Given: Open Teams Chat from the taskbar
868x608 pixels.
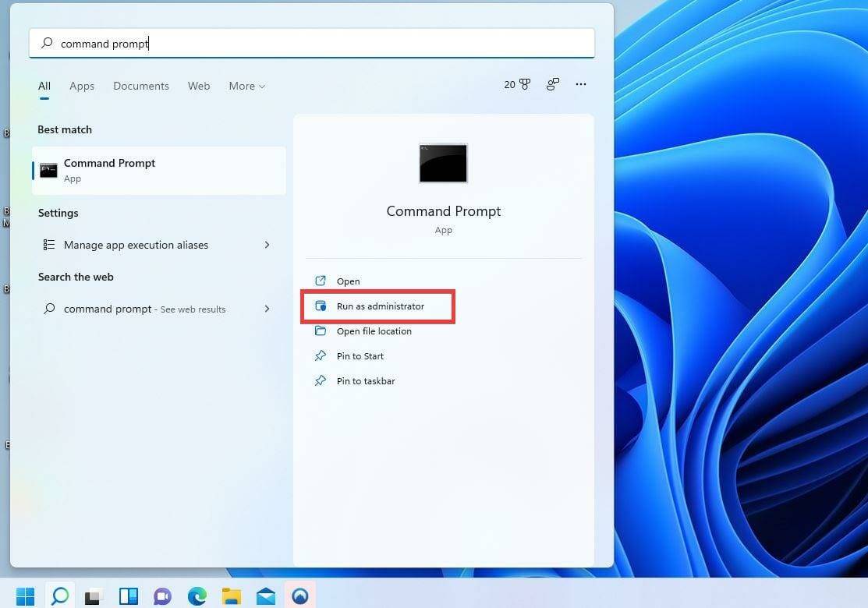Looking at the screenshot, I should point(162,595).
